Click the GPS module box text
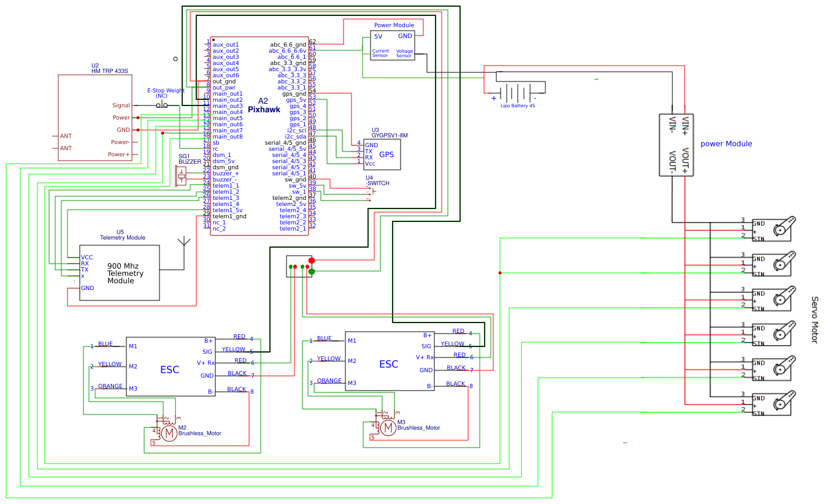Screen dimensions: 825x504 [386, 155]
